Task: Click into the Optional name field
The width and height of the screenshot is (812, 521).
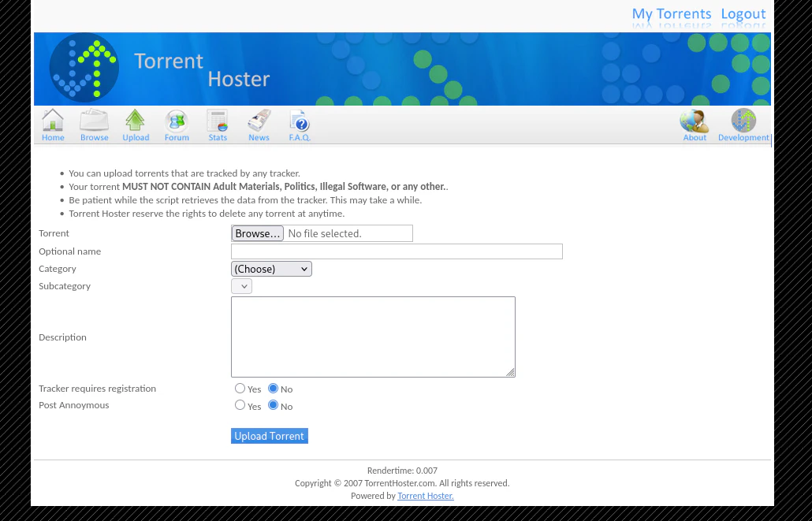Action: click(397, 251)
